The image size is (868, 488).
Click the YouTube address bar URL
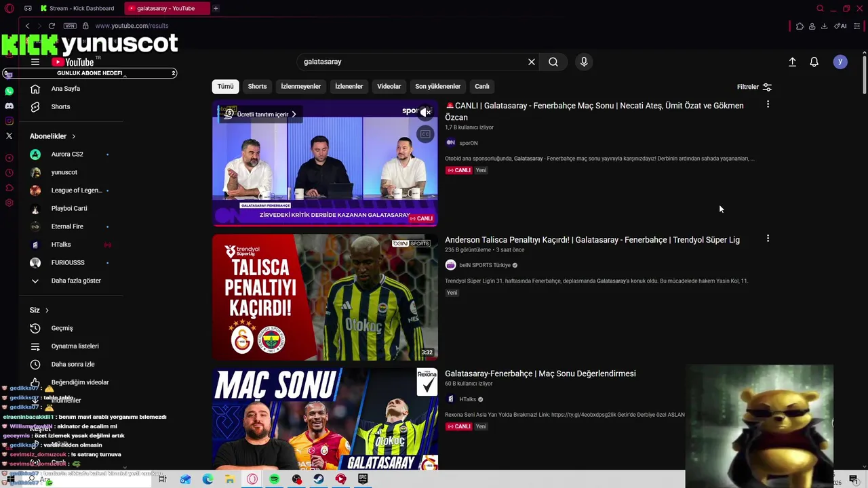(132, 26)
